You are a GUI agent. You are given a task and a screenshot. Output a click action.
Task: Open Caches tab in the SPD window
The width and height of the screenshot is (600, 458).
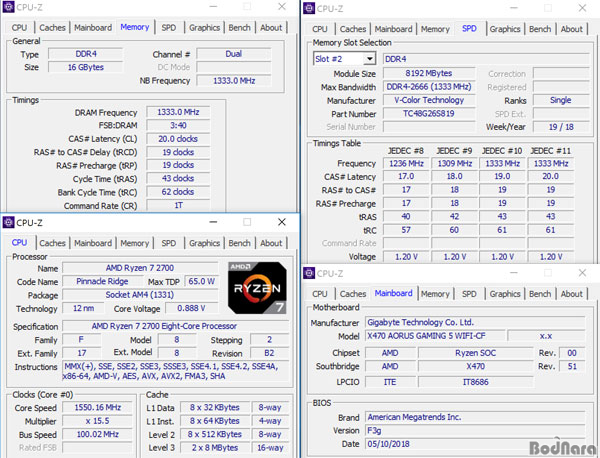(x=353, y=29)
